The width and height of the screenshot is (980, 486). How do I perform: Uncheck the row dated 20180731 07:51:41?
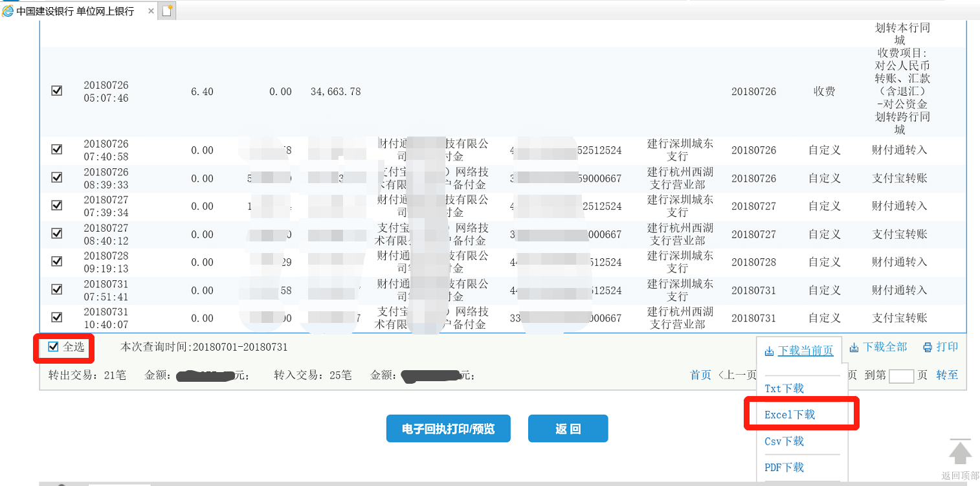click(57, 289)
